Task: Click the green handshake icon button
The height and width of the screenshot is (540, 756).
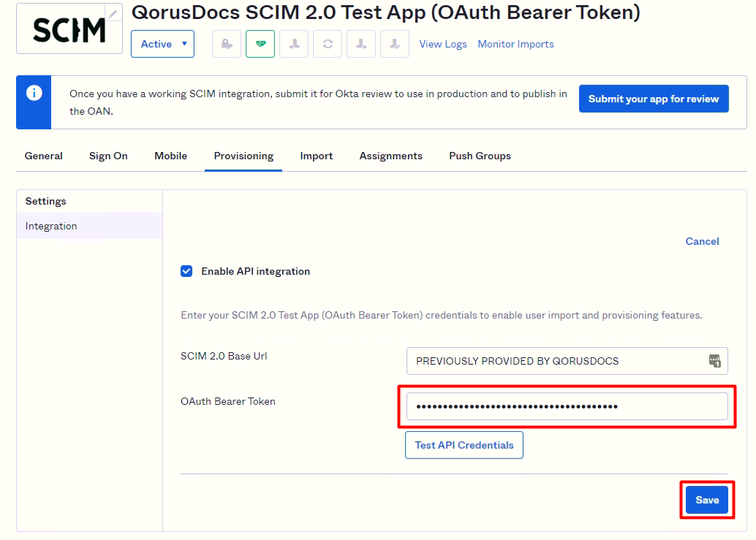Action: click(x=260, y=44)
